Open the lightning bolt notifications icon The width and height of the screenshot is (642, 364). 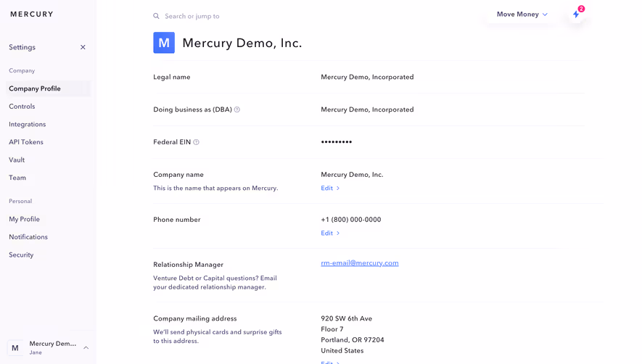(x=576, y=15)
